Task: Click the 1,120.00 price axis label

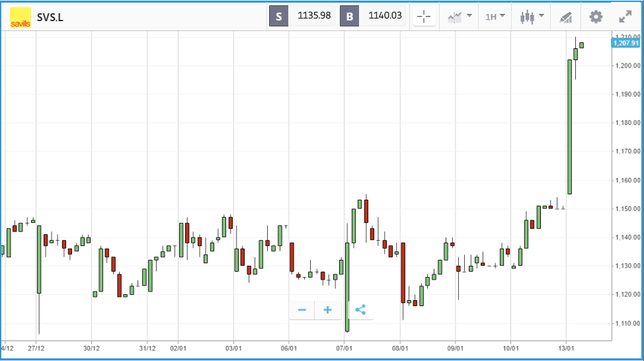Action: (x=627, y=294)
